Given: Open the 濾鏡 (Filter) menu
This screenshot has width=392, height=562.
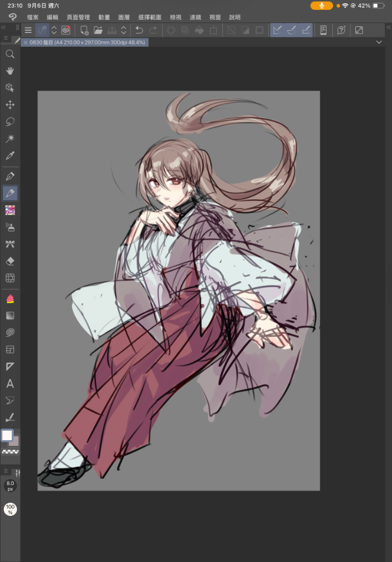Looking at the screenshot, I should tap(195, 18).
